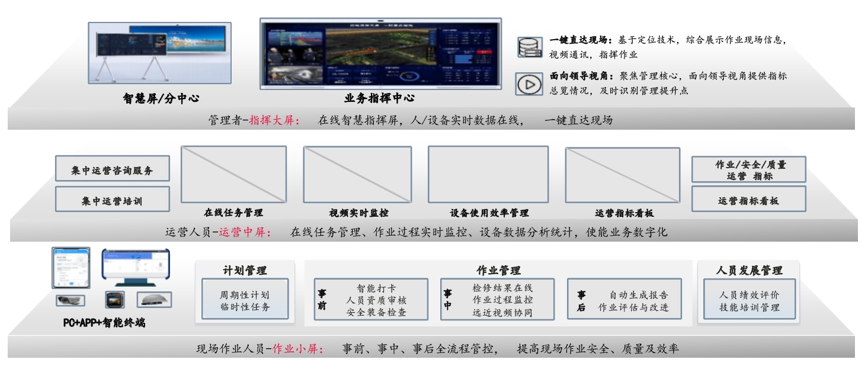Viewport: 868px width, 369px height.
Task: Select the bullet camera device icon
Action: pyautogui.click(x=71, y=300)
